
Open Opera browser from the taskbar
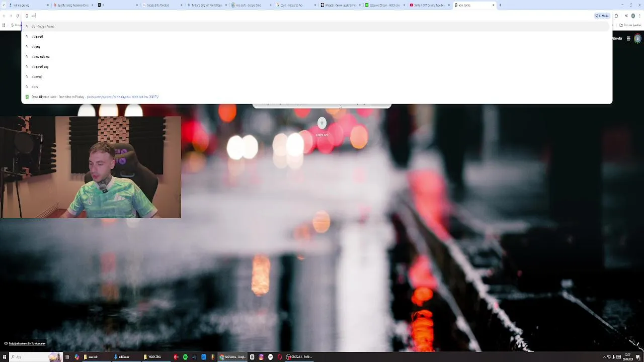click(280, 357)
